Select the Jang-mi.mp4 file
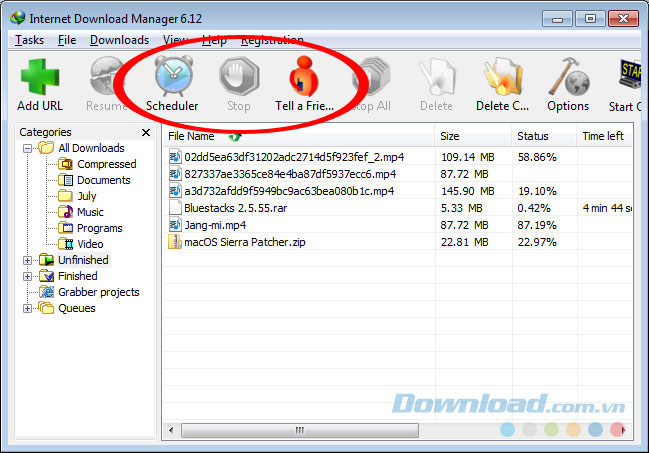 pos(215,225)
